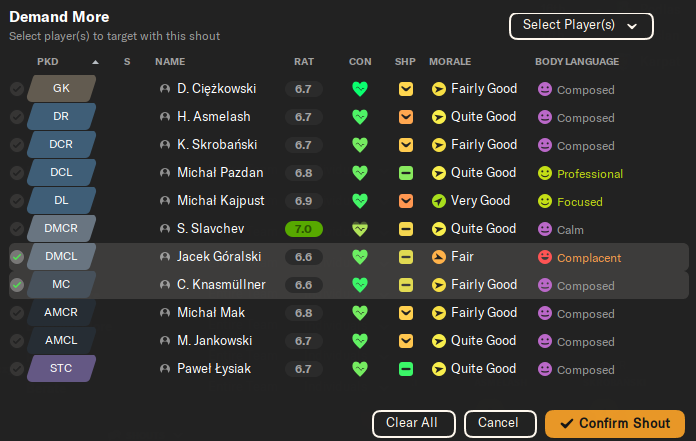This screenshot has width=696, height=441.
Task: Click the name Michał Mak
Action: point(209,313)
